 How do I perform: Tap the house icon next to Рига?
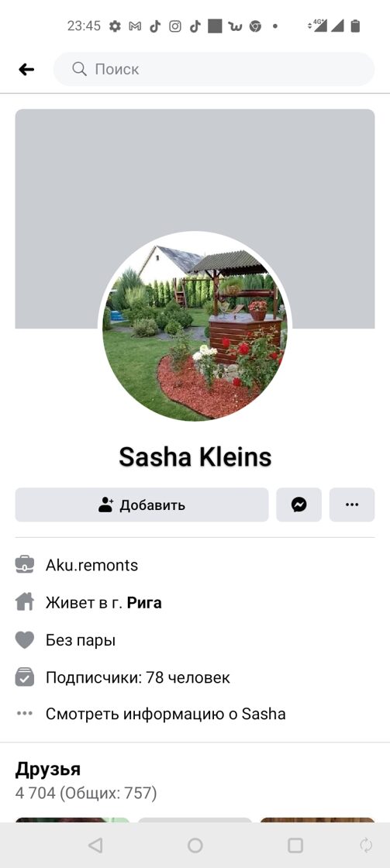(25, 602)
